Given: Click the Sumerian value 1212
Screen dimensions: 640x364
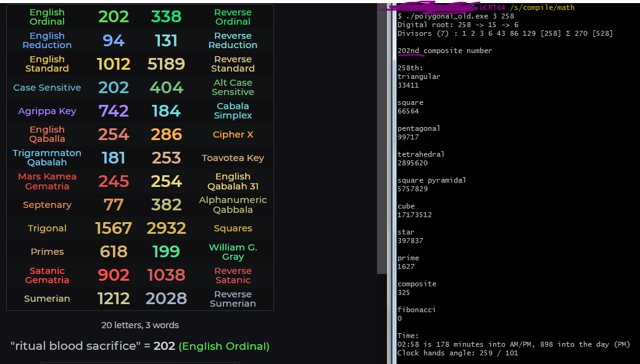Looking at the screenshot, I should (114, 299).
